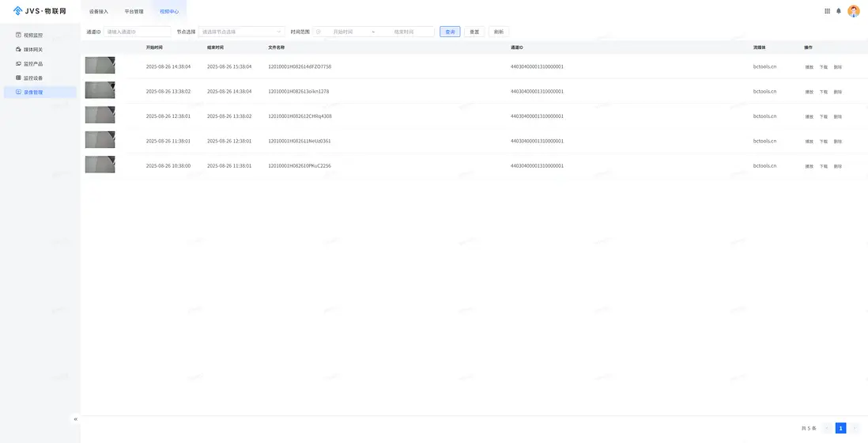
Task: Open 媒体网关 in the sidebar
Action: click(x=40, y=49)
